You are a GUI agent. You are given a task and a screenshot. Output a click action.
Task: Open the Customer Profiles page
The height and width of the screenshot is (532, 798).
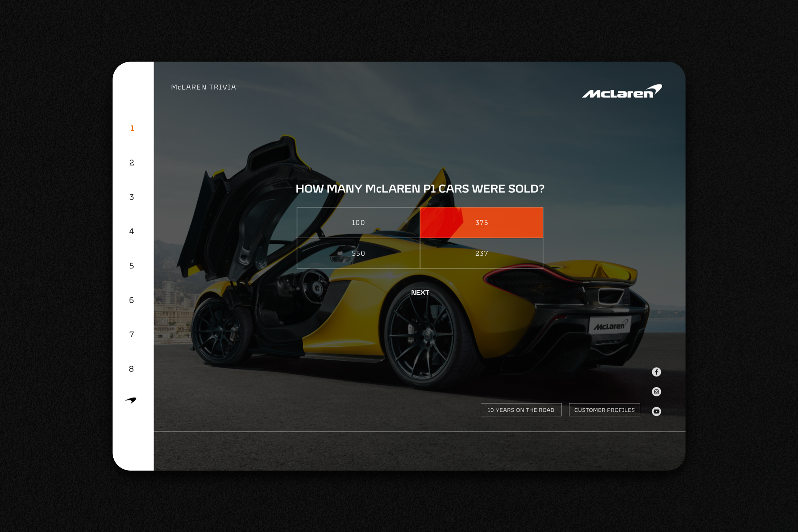[604, 410]
